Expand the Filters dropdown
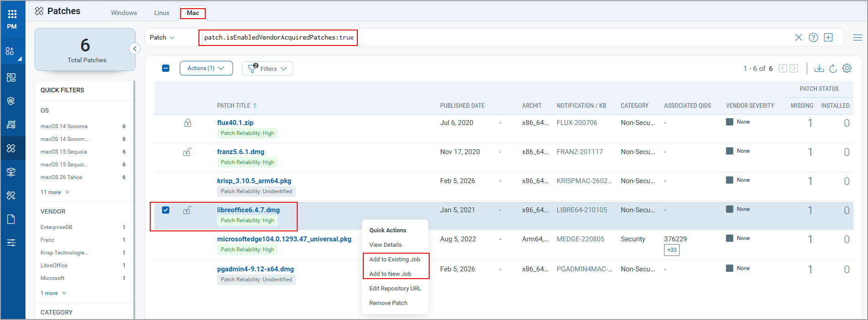 pos(268,69)
